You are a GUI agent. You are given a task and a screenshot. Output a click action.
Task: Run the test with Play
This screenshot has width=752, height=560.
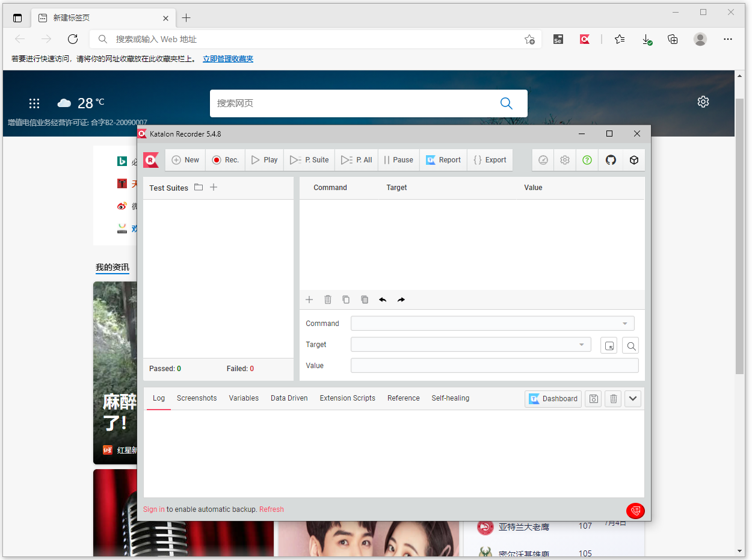(x=265, y=160)
